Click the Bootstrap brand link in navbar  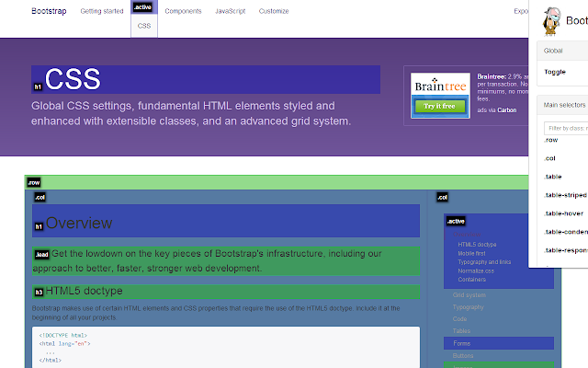pyautogui.click(x=49, y=11)
